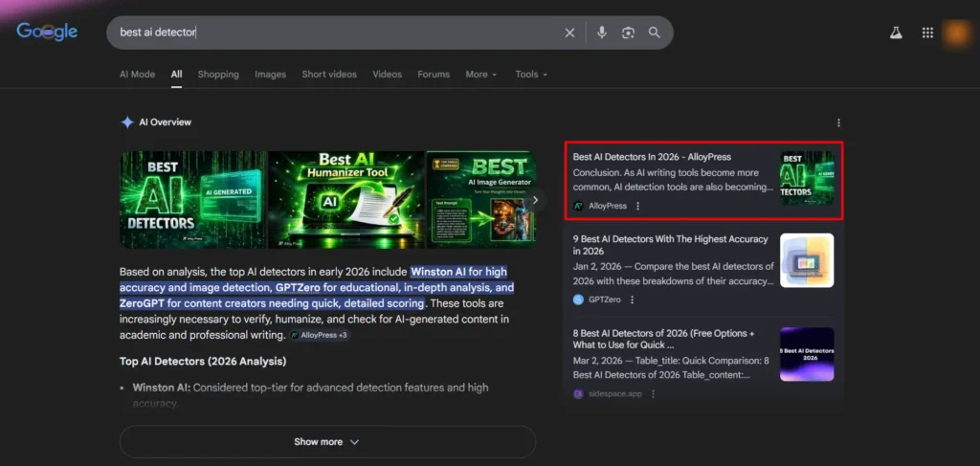Select the All results tab
The width and height of the screenshot is (980, 466).
pos(177,75)
